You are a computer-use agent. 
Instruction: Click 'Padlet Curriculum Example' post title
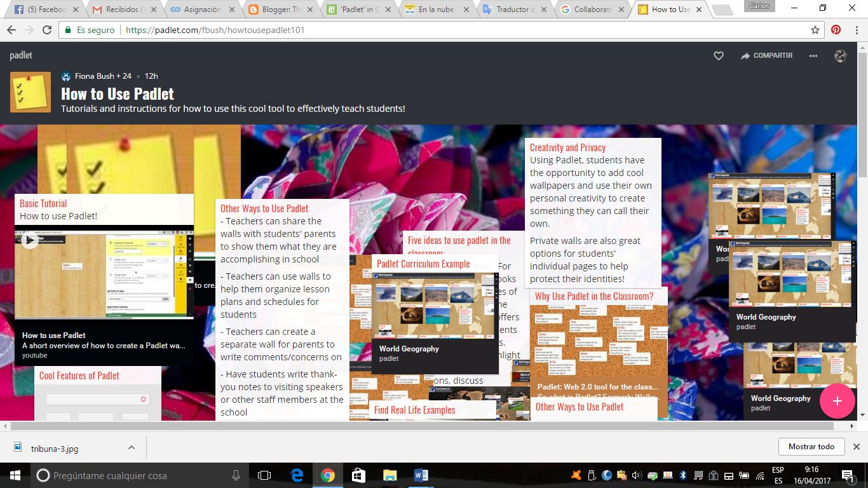click(423, 264)
